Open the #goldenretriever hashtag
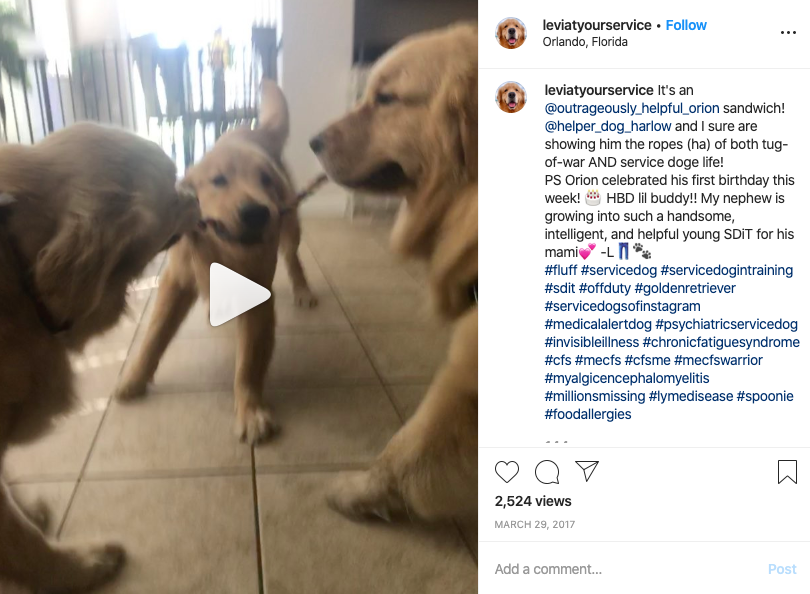810x594 pixels. coord(684,288)
